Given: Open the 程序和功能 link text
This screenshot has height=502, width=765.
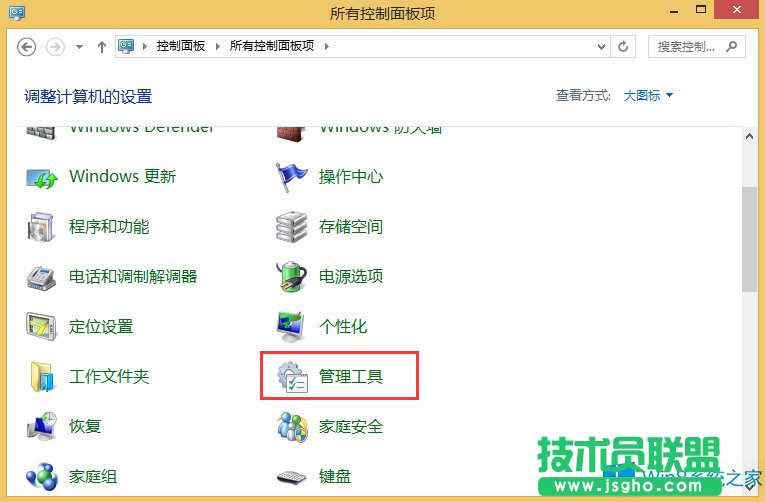Looking at the screenshot, I should tap(109, 227).
